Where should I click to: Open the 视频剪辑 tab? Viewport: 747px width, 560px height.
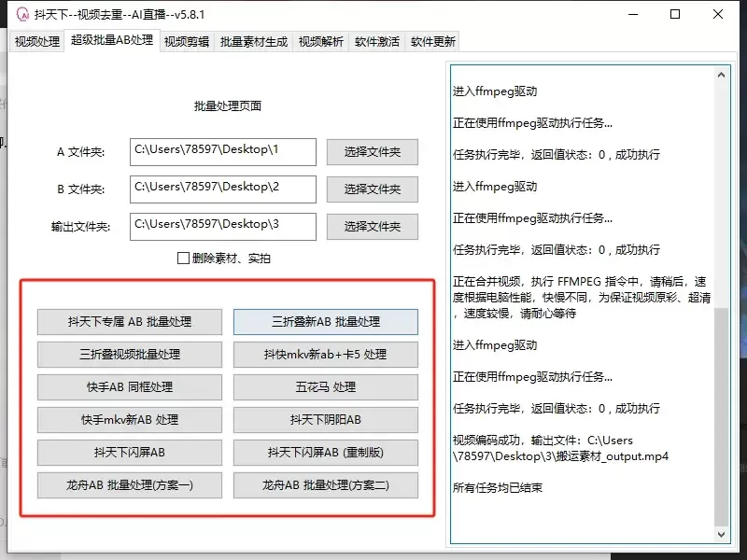187,42
